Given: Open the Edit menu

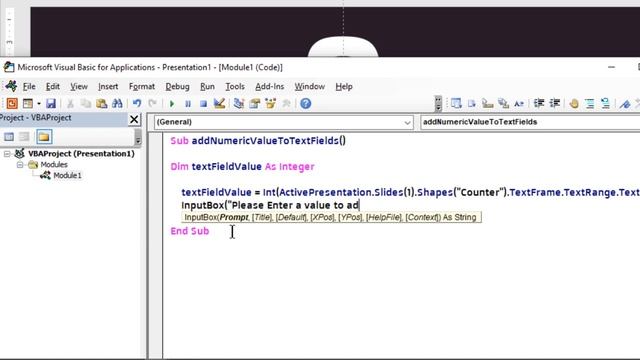Looking at the screenshot, I should tap(53, 87).
